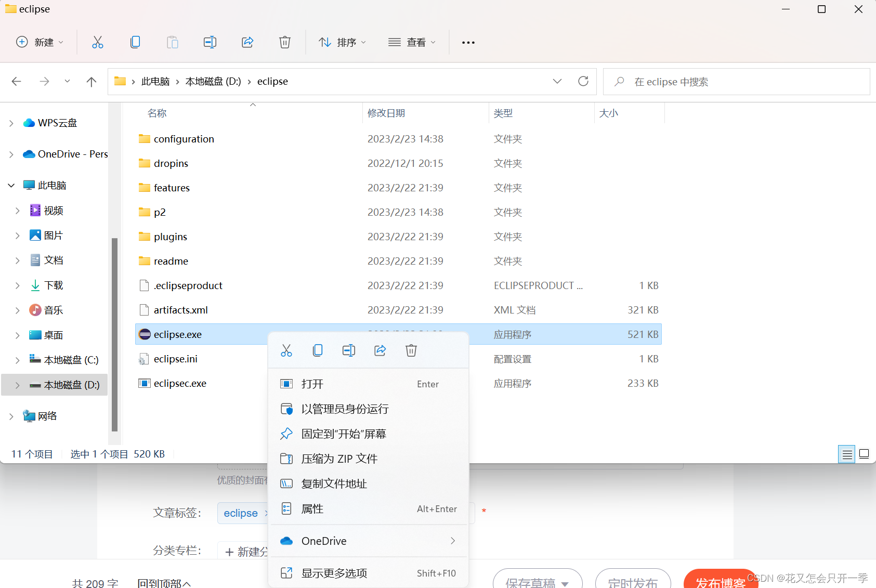Viewport: 876px width, 588px height.
Task: Delete the selection via the toolbar trash icon
Action: point(285,42)
